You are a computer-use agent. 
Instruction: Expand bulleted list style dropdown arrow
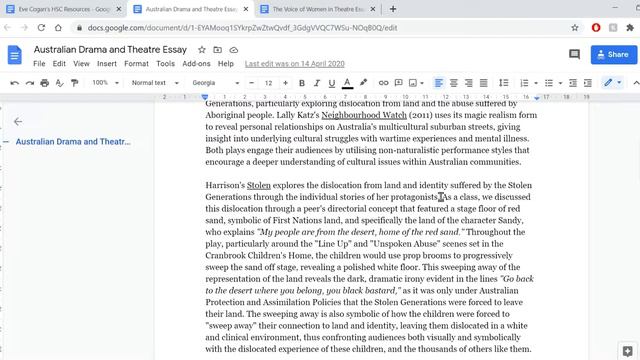tap(560, 83)
